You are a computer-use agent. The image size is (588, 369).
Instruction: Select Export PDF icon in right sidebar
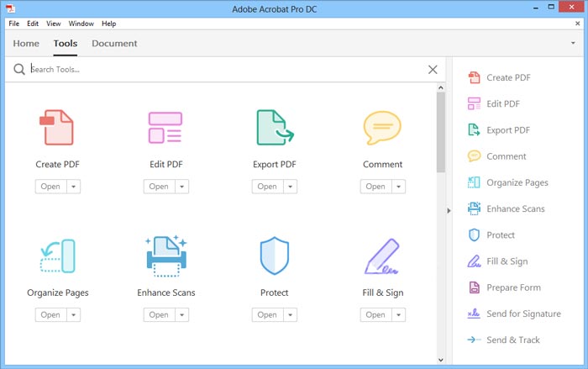474,130
